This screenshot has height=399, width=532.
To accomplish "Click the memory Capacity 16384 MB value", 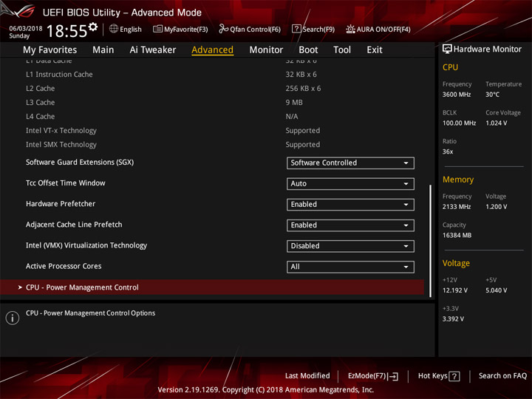I will pyautogui.click(x=457, y=235).
